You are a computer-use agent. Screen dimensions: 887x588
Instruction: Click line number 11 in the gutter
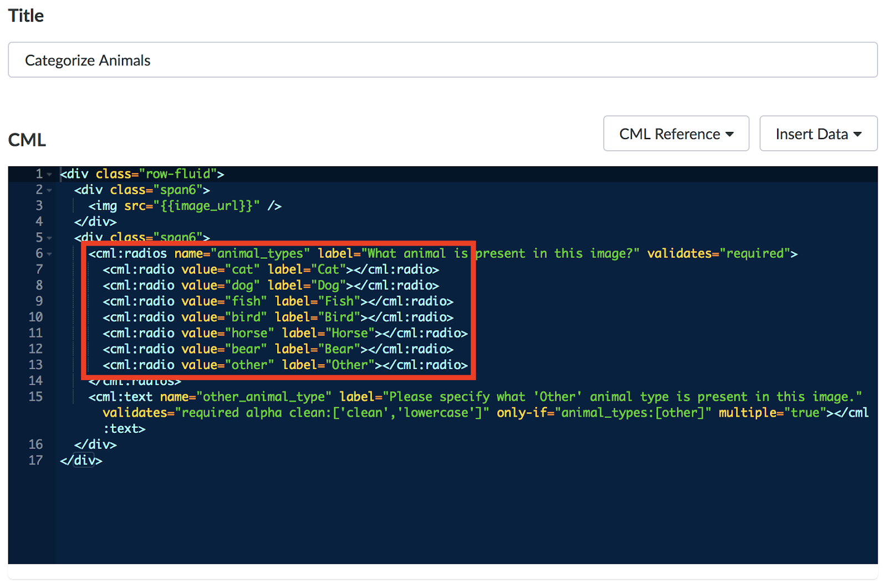[x=35, y=333]
